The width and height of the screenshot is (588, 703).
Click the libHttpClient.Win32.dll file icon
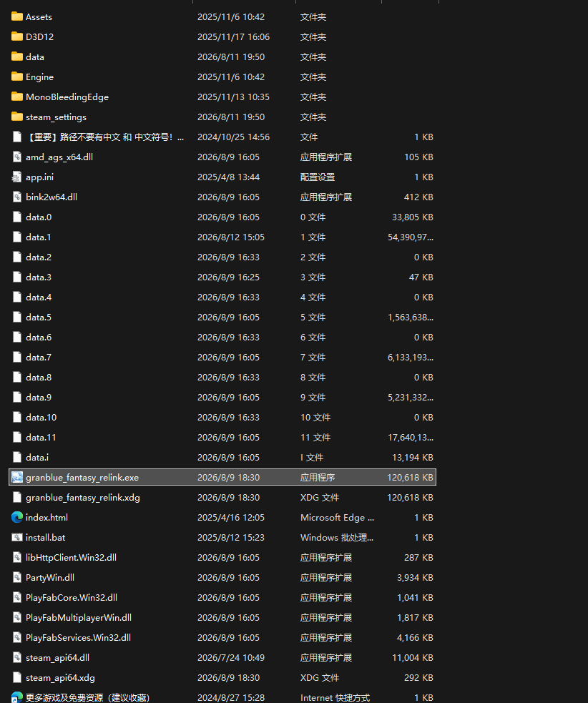click(x=17, y=557)
